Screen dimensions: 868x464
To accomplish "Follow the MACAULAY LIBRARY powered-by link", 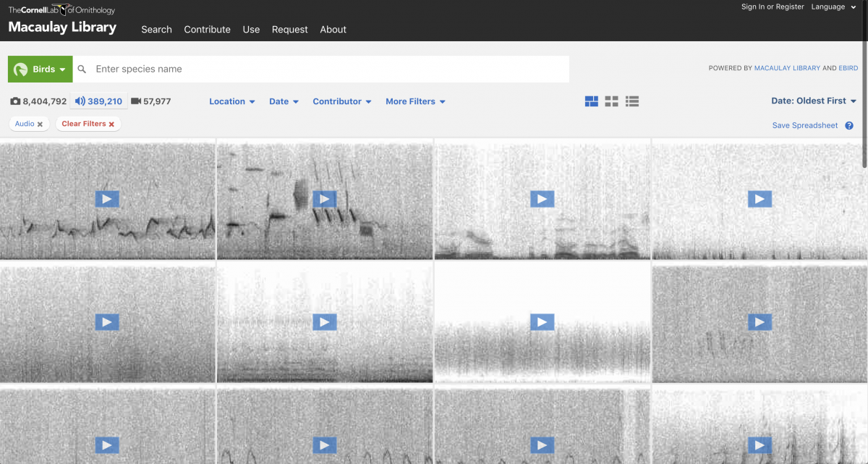I will [787, 69].
